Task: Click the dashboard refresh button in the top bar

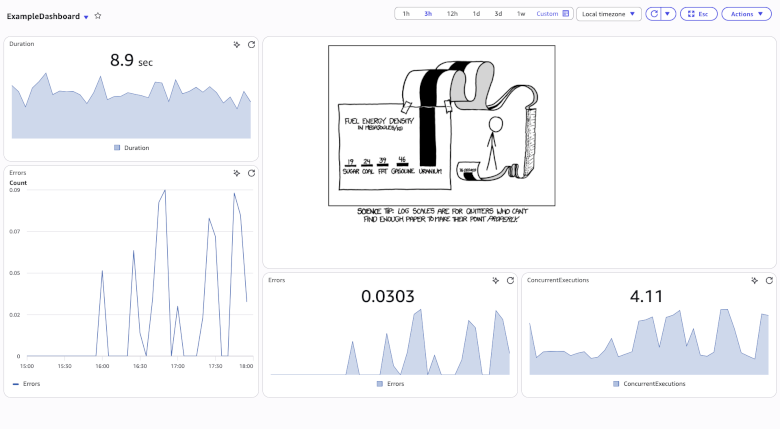Action: [x=654, y=14]
